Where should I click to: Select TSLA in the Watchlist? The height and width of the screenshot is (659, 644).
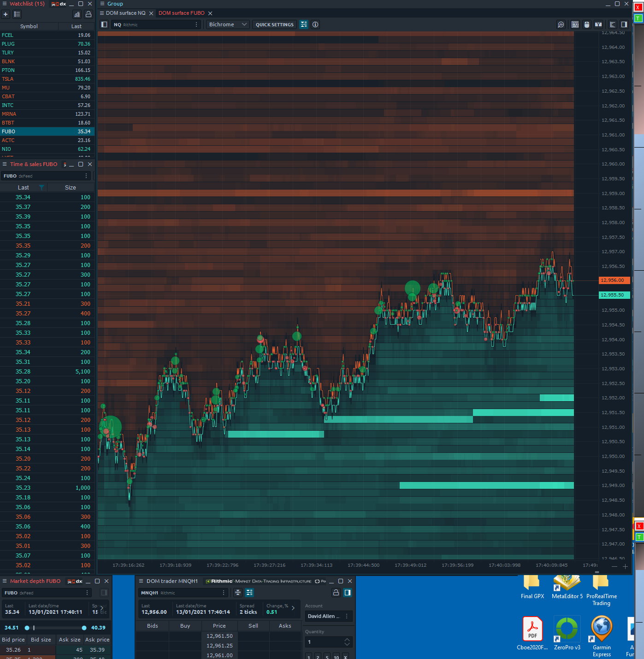pos(47,79)
